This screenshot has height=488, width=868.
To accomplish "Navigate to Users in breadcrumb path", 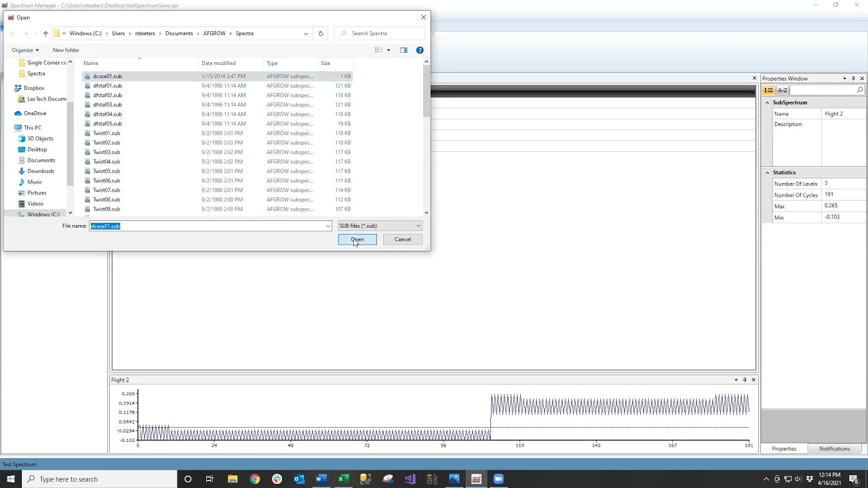I will [119, 33].
